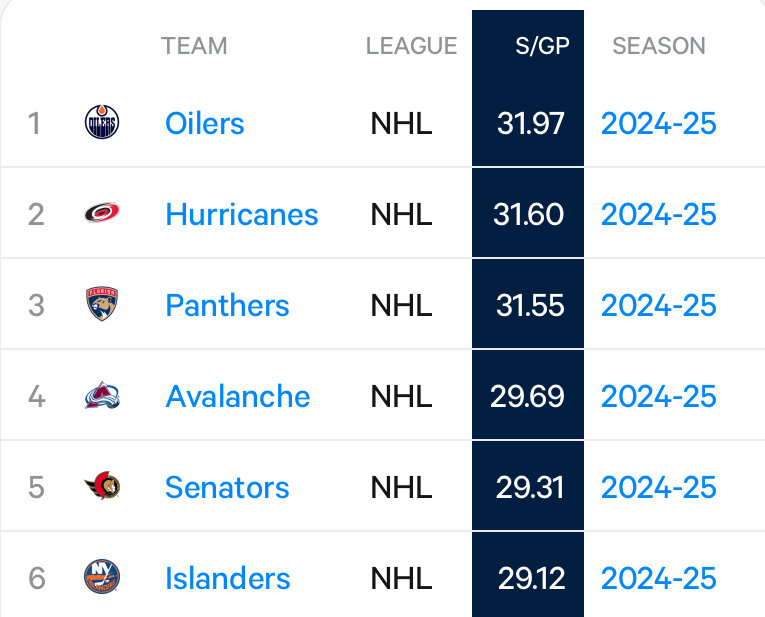The image size is (765, 617).
Task: Open the Oilers 2024-25 season link
Action: (659, 123)
